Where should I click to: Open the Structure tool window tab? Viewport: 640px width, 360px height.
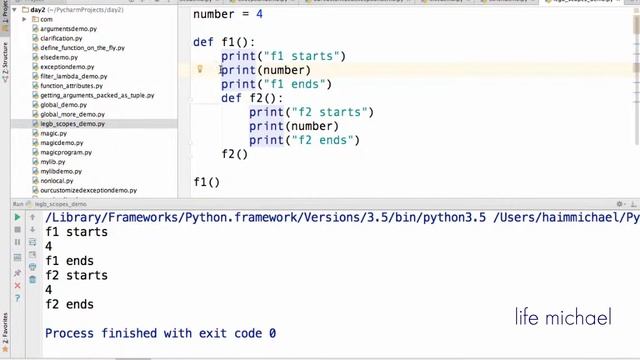point(5,62)
